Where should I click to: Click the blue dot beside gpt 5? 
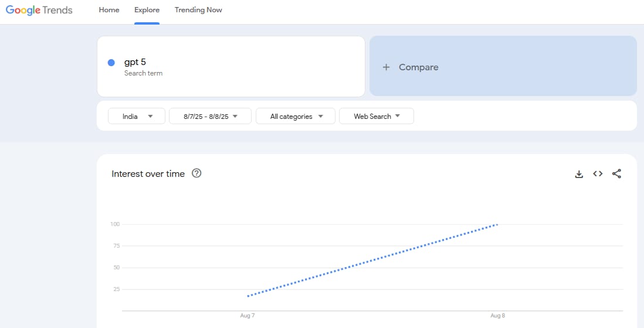click(111, 63)
